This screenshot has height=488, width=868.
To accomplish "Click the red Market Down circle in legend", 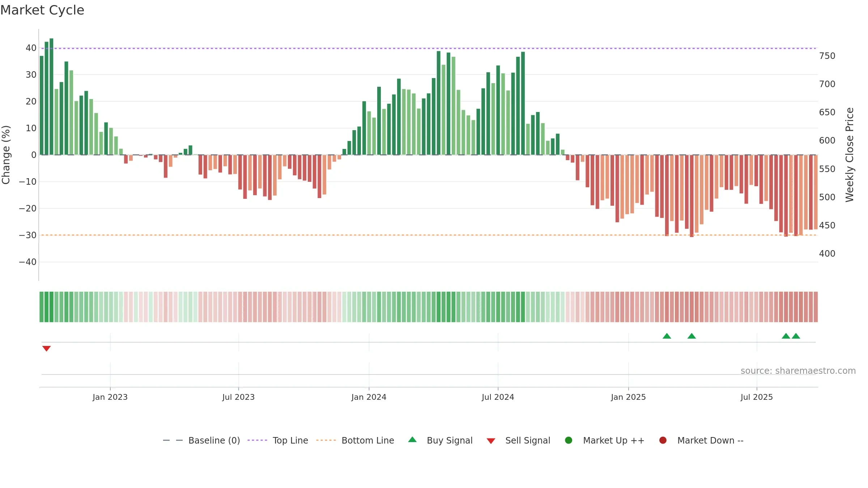I will pyautogui.click(x=663, y=440).
